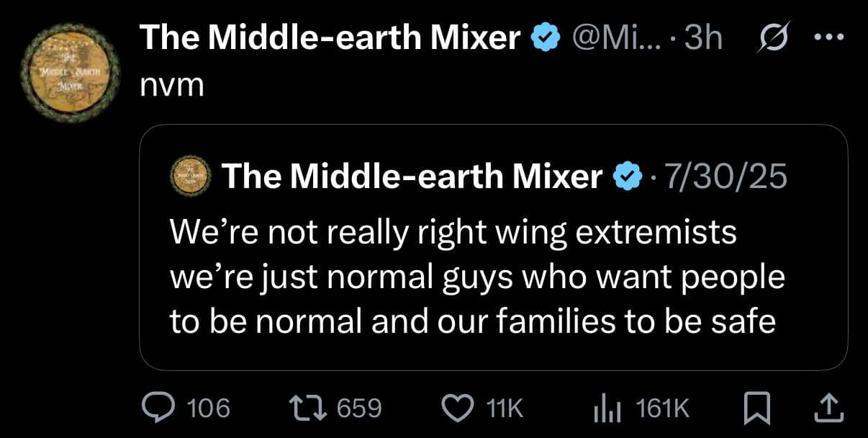Open the three-dot more options menu

click(831, 37)
